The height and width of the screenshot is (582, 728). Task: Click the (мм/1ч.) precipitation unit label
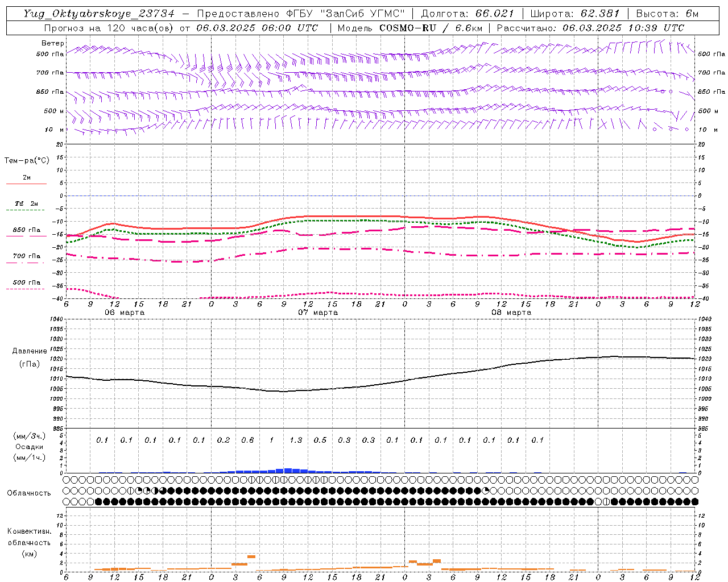click(x=30, y=458)
